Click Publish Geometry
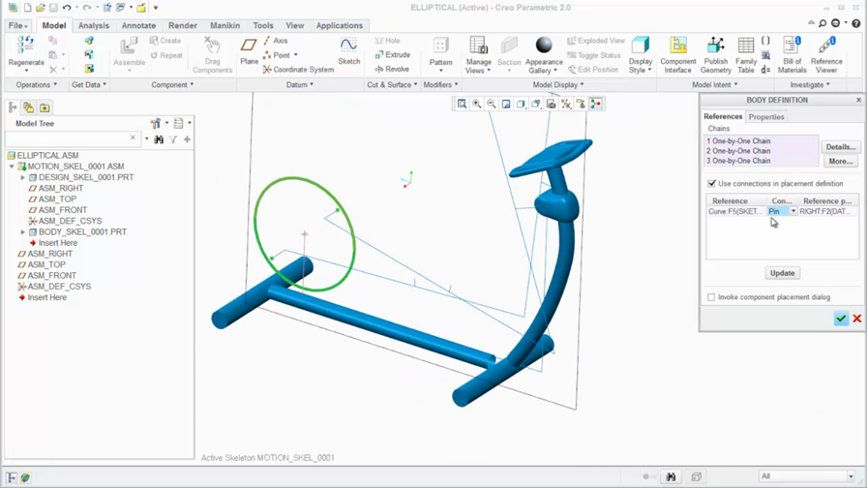The width and height of the screenshot is (868, 488). click(x=716, y=54)
